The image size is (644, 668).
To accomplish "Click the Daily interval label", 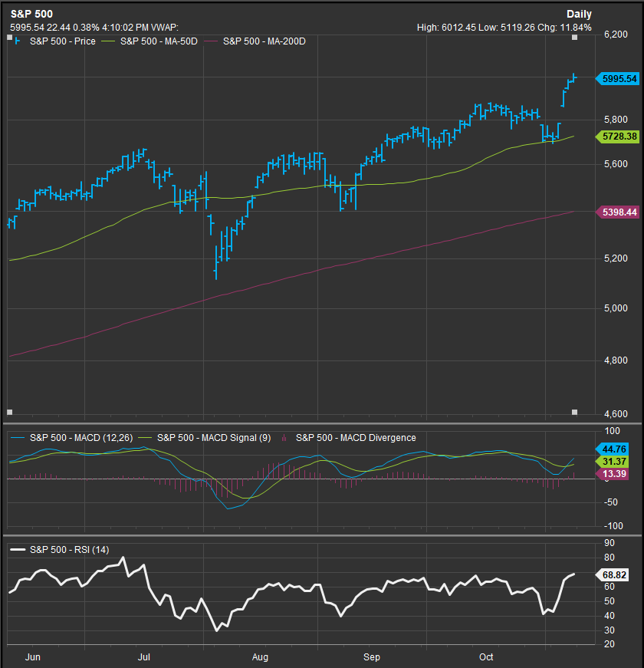I will click(x=579, y=14).
